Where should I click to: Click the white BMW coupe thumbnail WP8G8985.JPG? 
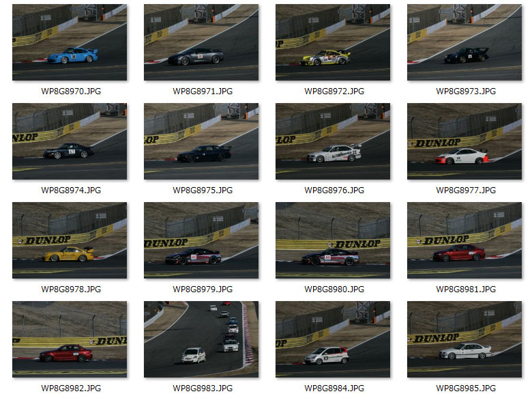[x=464, y=339]
